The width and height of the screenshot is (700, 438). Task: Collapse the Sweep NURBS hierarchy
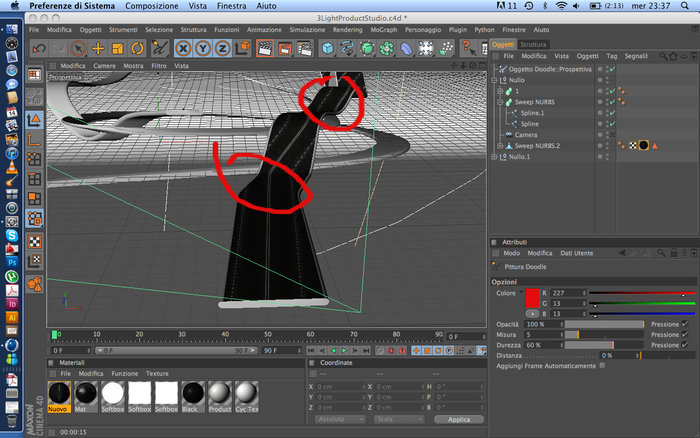pos(500,102)
